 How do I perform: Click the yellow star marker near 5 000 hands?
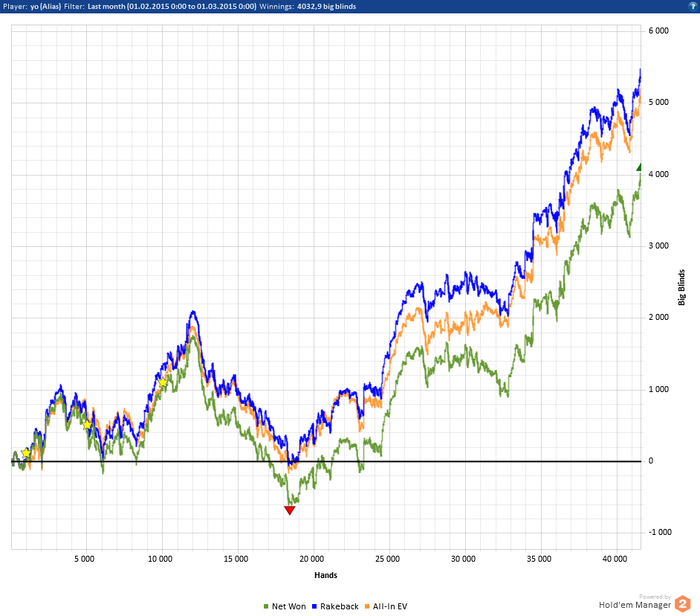pyautogui.click(x=88, y=425)
